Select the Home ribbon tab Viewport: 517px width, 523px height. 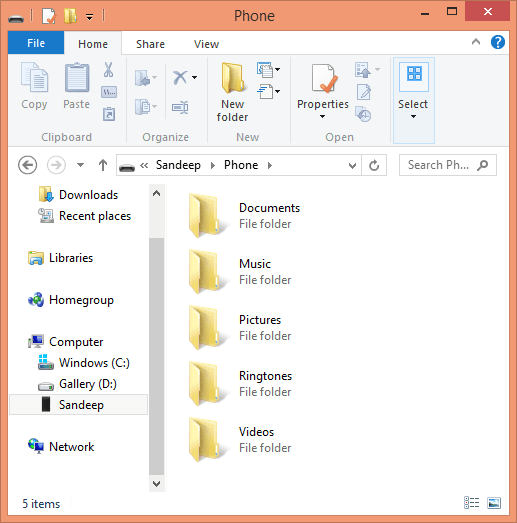[93, 44]
